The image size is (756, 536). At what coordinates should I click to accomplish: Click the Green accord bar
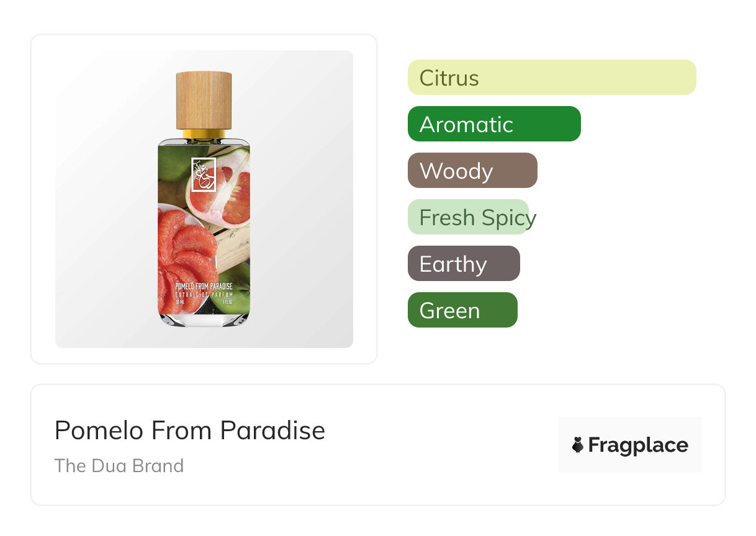click(462, 310)
